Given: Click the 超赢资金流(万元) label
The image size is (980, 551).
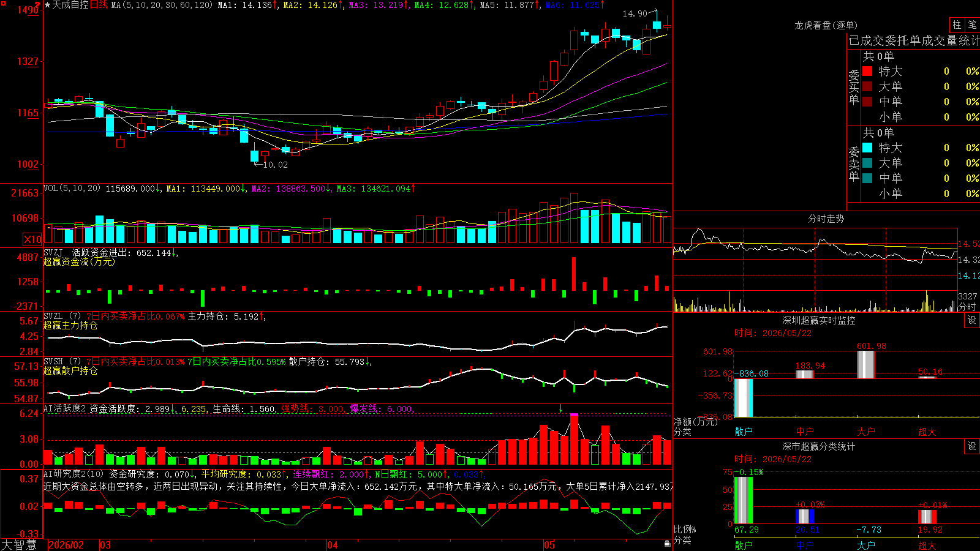Looking at the screenshot, I should (79, 261).
